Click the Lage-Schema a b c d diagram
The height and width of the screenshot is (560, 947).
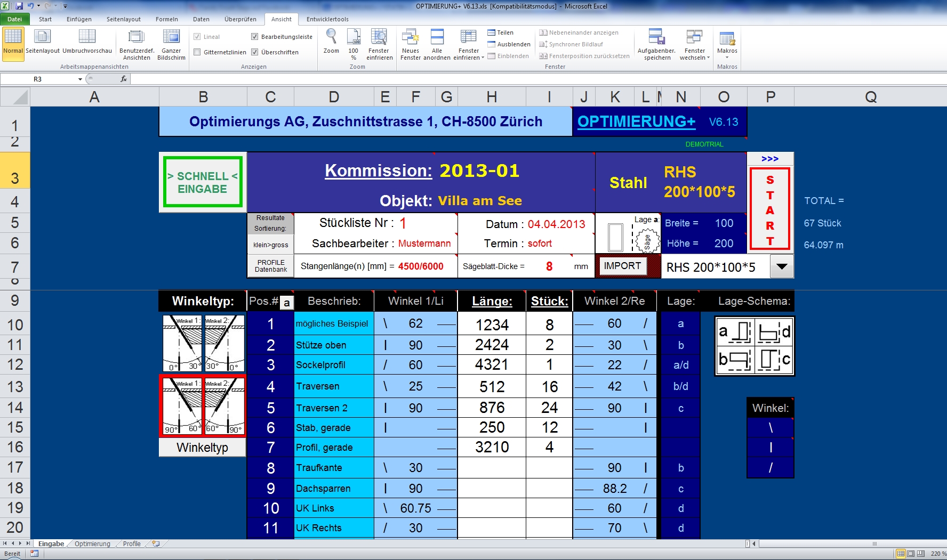coord(754,346)
